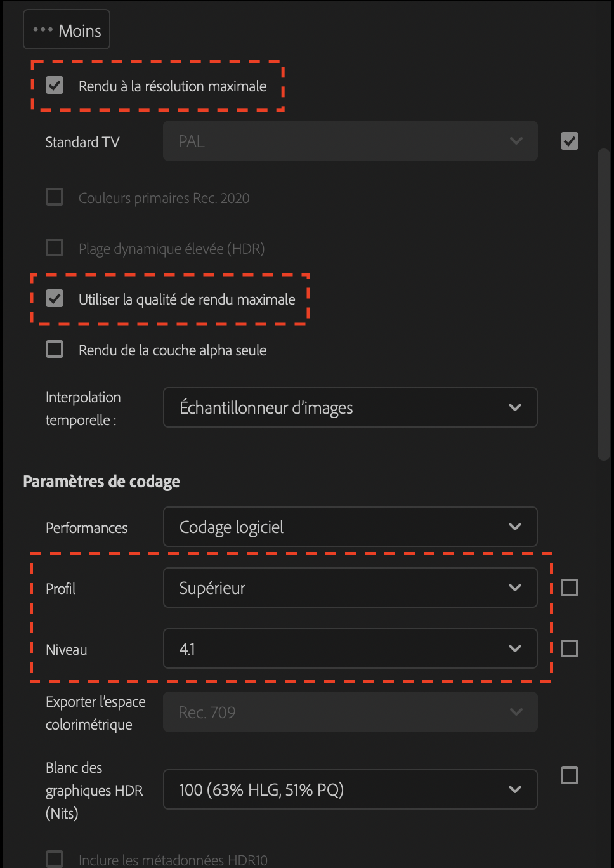Enable the checkbox beside Blanc des graphiques HDR
614x868 pixels.
coord(569,775)
